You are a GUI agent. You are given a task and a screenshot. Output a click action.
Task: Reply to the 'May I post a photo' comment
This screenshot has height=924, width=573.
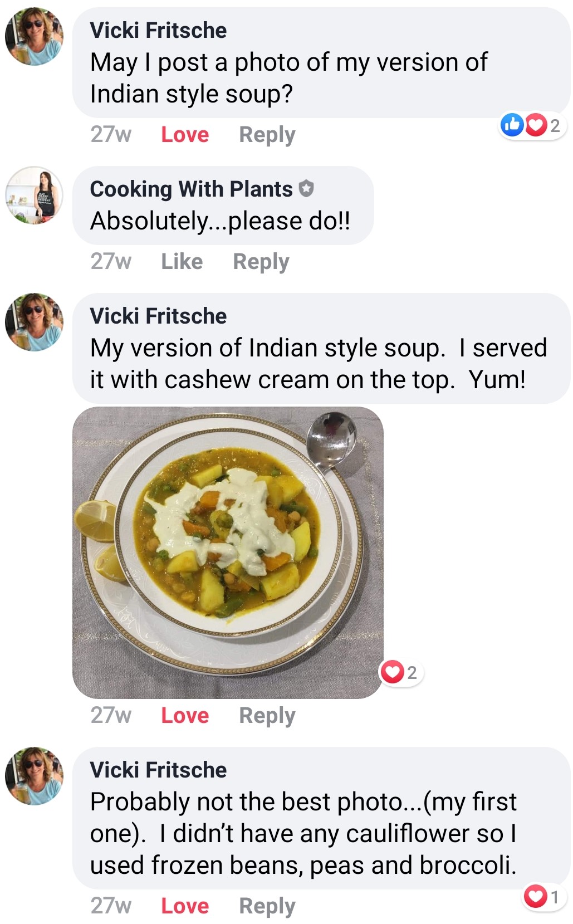[x=267, y=135]
